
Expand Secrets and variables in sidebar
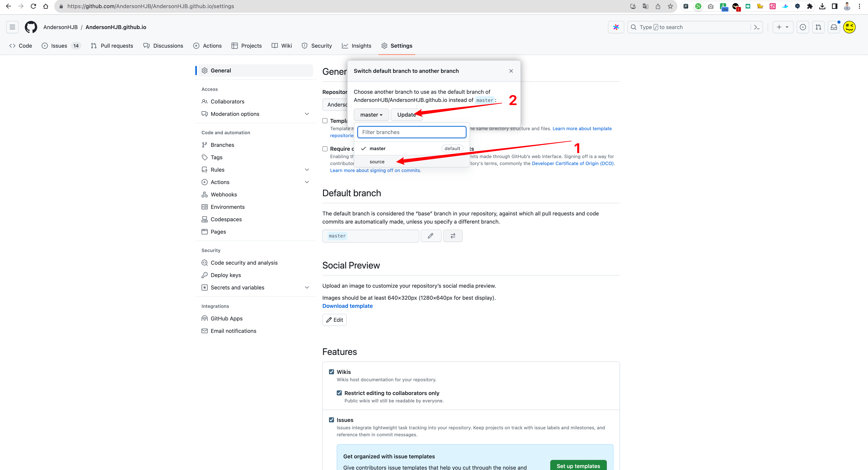[307, 288]
